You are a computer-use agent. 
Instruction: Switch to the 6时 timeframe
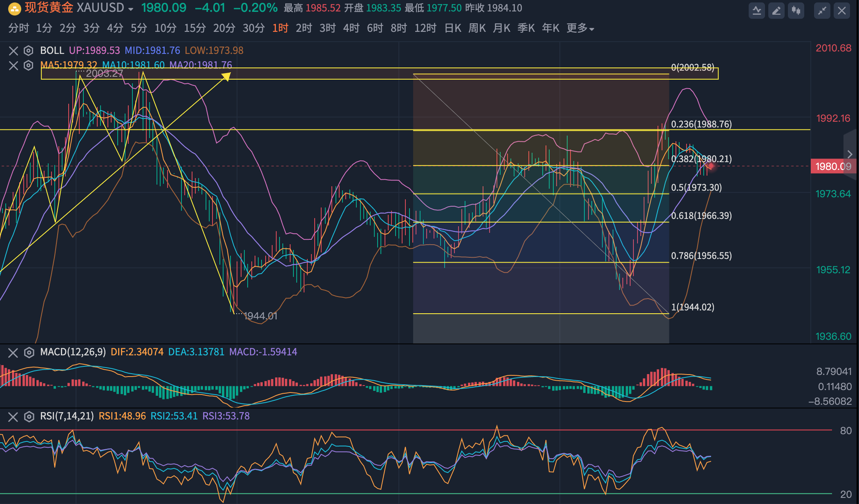tap(375, 28)
